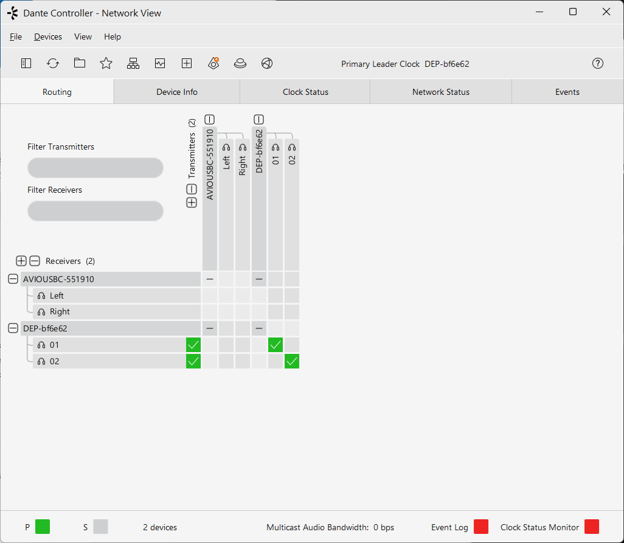Screen dimensions: 624x543
Task: Collapse all transmitters with the minus button
Action: pyautogui.click(x=191, y=189)
